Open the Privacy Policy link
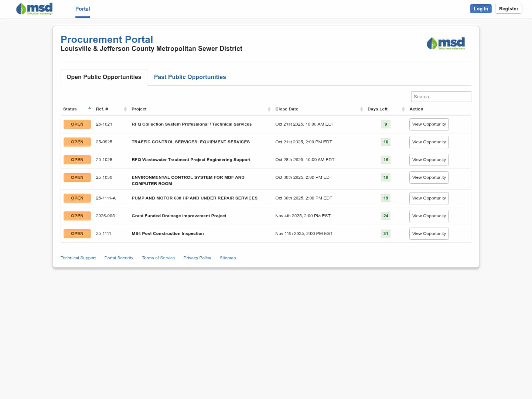Image resolution: width=532 pixels, height=399 pixels. (x=197, y=258)
